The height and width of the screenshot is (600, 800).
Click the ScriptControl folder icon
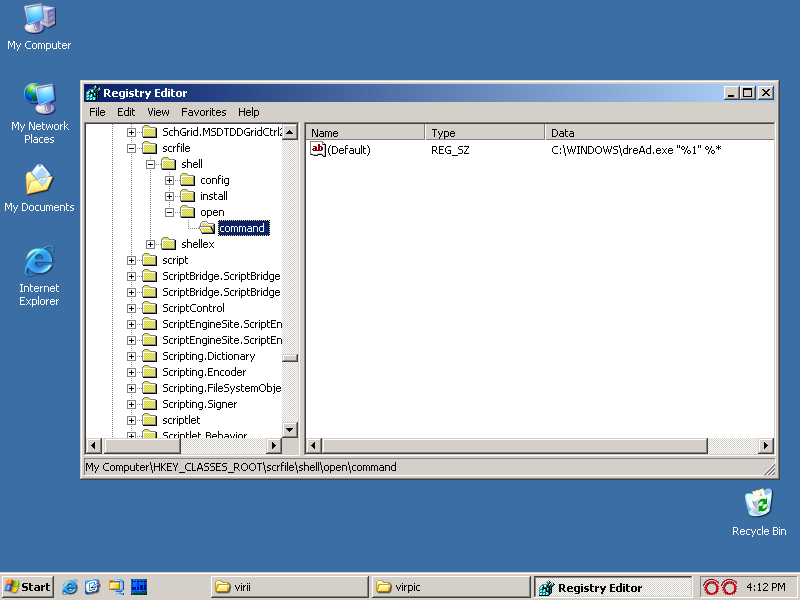tap(149, 308)
